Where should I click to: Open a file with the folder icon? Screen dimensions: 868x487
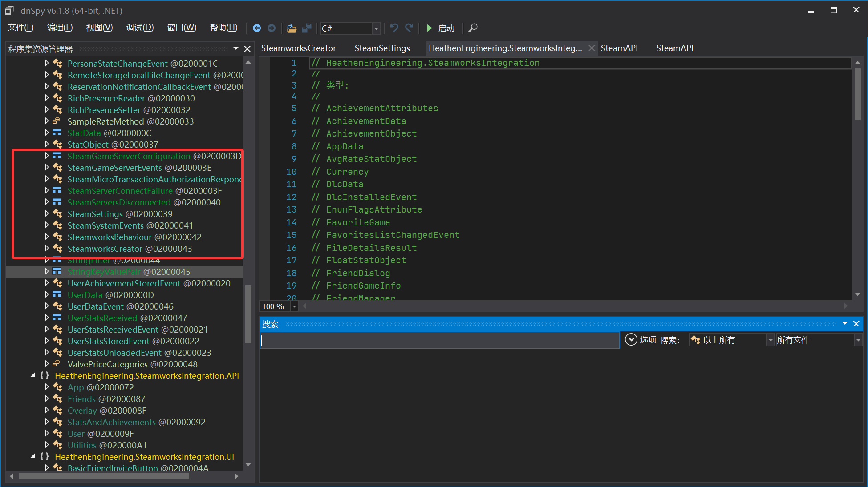292,28
